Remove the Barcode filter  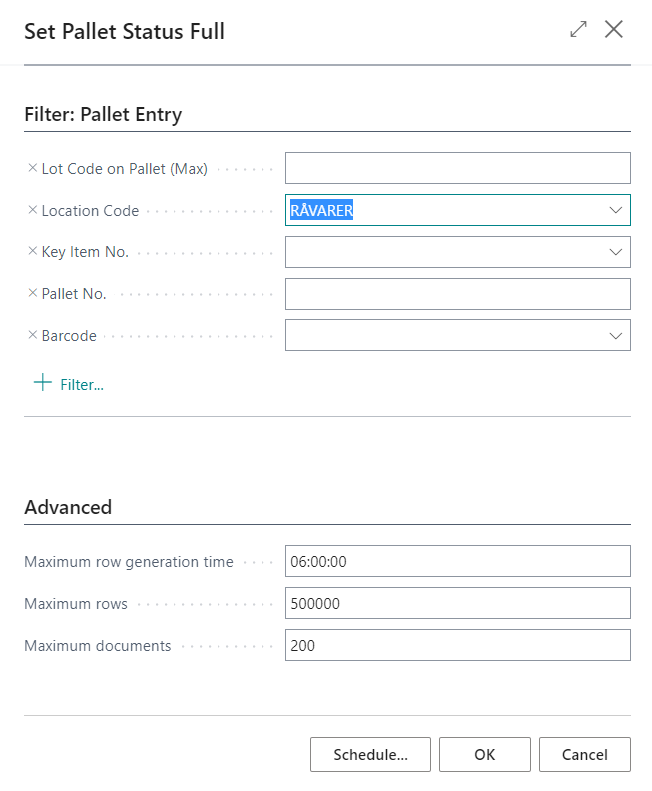pos(32,336)
